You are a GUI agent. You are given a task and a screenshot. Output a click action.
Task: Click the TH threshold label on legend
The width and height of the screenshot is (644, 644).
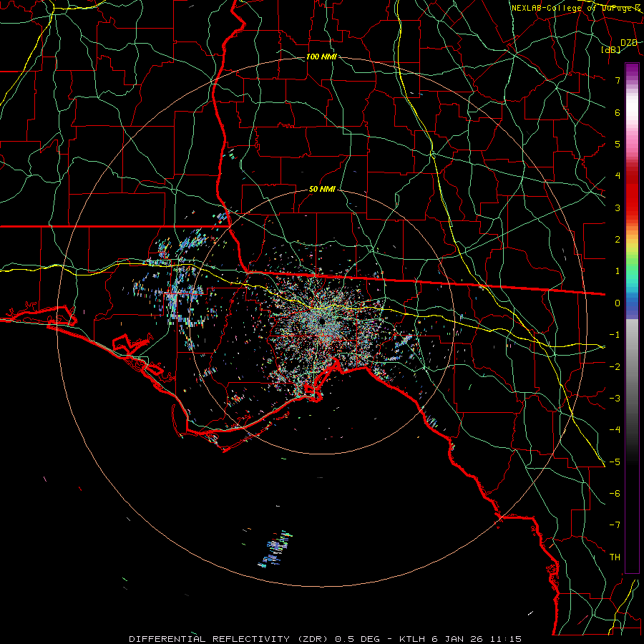click(x=615, y=557)
